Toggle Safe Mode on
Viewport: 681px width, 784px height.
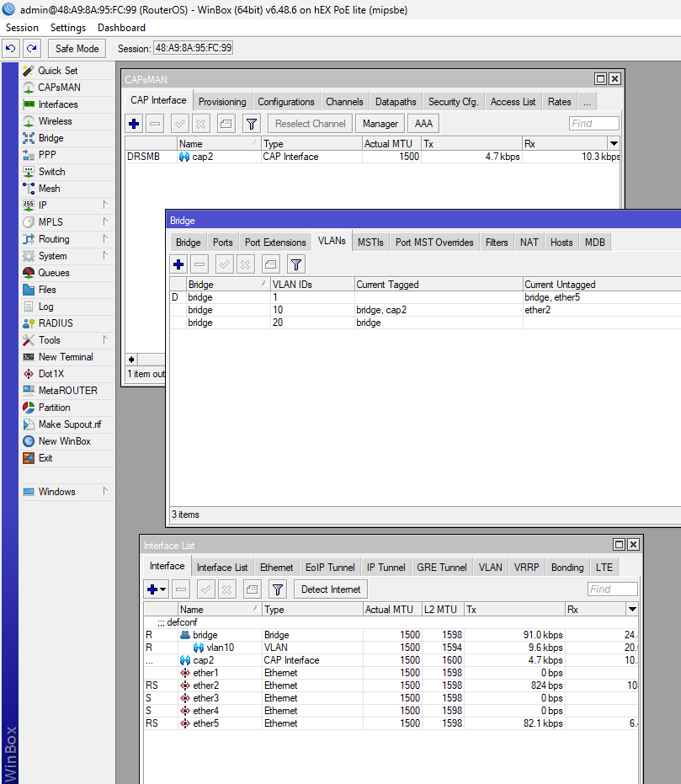[x=76, y=49]
